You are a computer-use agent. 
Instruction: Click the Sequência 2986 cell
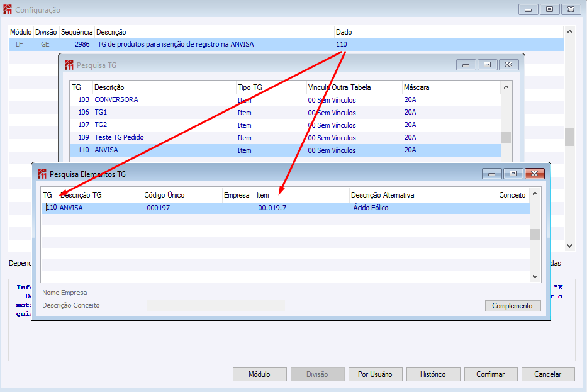pyautogui.click(x=82, y=44)
